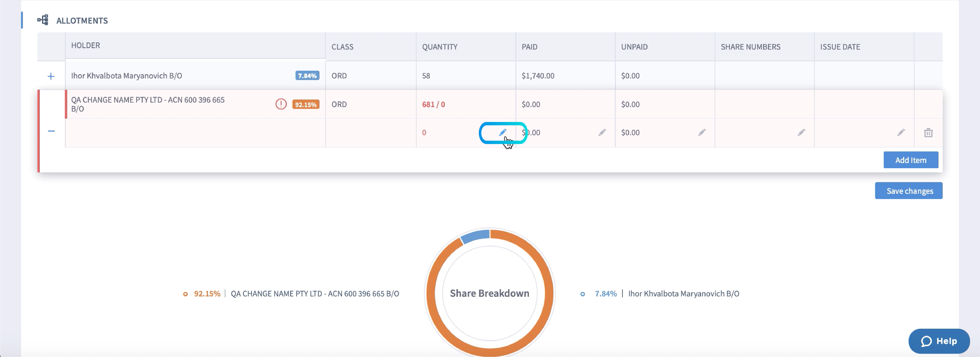
Task: Edit the share numbers pencil icon
Action: 801,133
